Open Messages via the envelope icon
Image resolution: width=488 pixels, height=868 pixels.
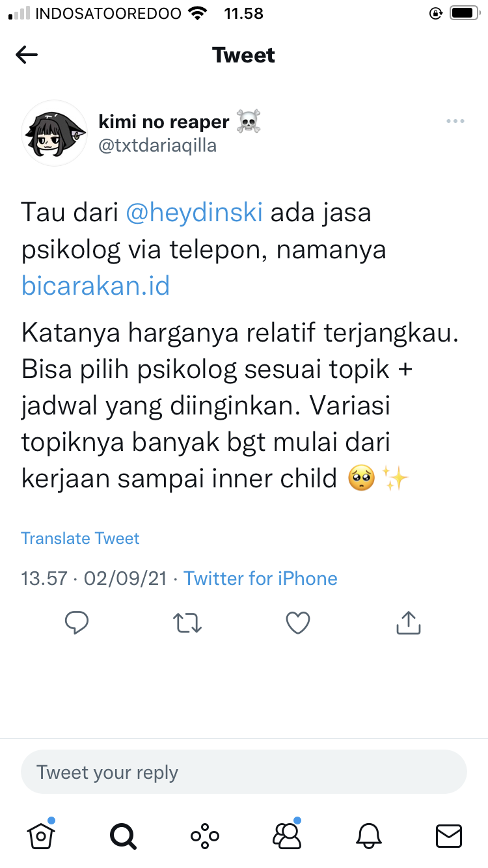(449, 835)
